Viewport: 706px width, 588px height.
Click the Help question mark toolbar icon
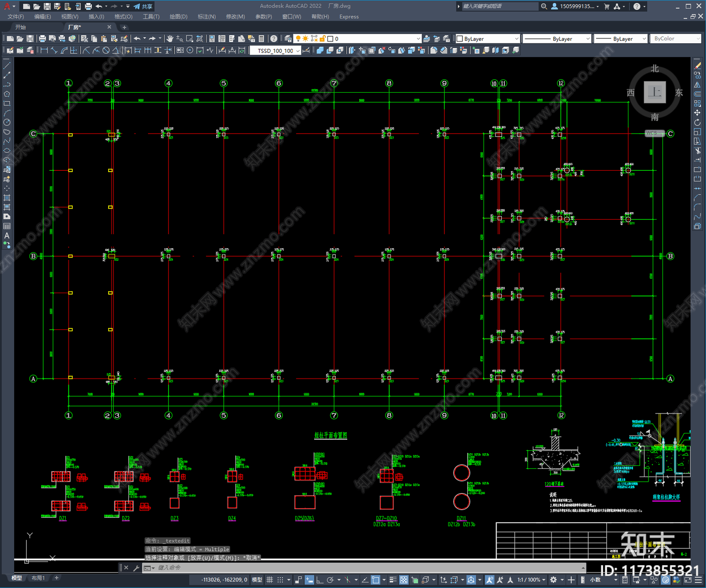274,39
